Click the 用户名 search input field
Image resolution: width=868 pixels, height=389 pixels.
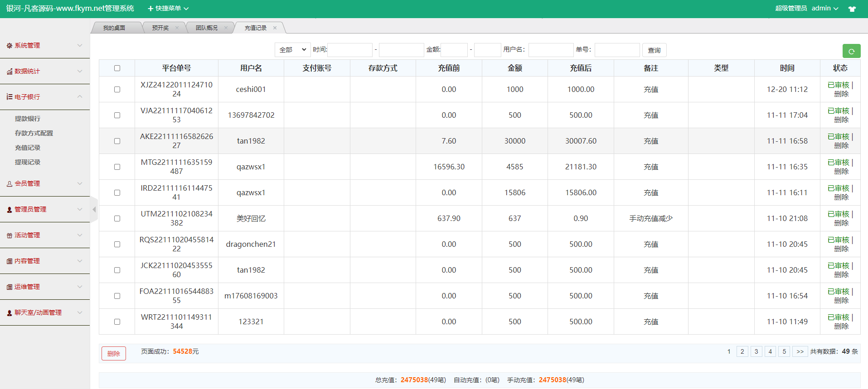point(550,50)
